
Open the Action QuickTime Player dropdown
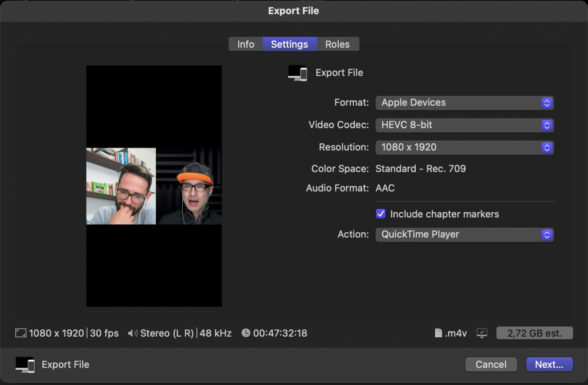pos(465,235)
